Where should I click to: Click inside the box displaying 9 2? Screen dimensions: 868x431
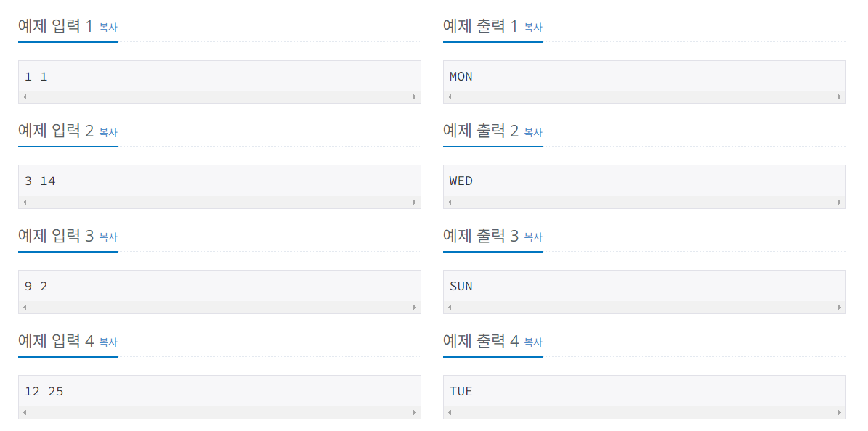click(218, 286)
